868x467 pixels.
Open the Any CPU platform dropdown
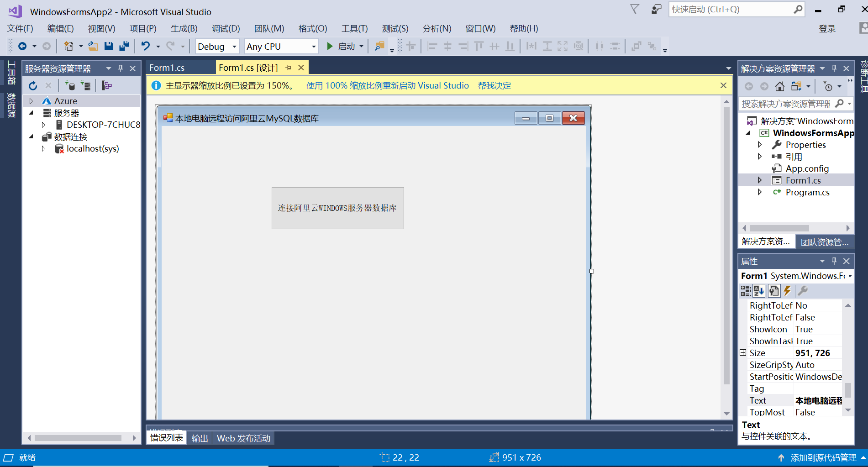(x=314, y=47)
